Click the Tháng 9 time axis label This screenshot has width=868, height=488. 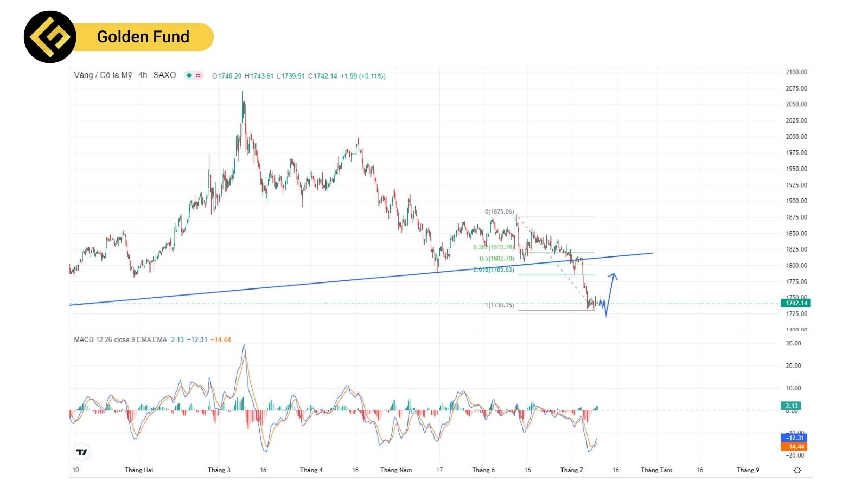point(748,470)
